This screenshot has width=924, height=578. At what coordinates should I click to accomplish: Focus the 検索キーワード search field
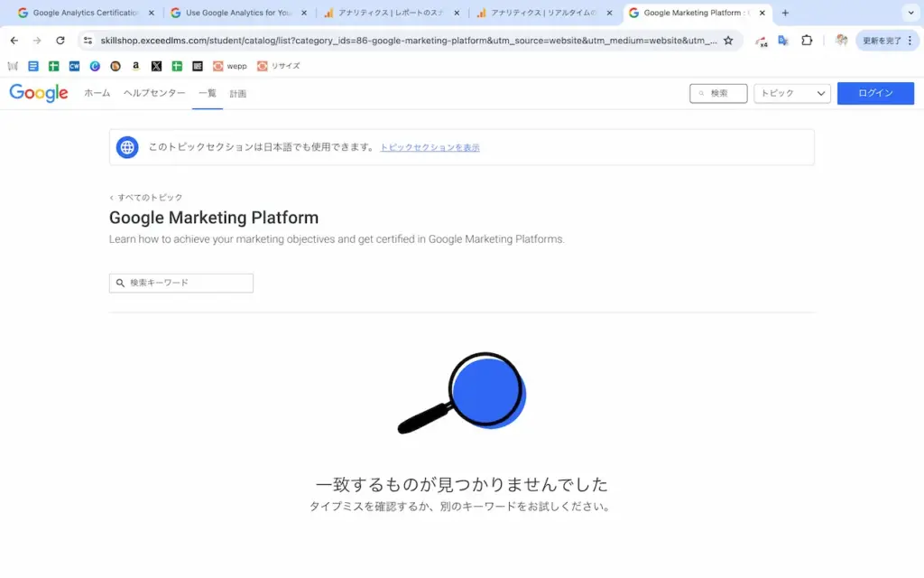(x=180, y=283)
